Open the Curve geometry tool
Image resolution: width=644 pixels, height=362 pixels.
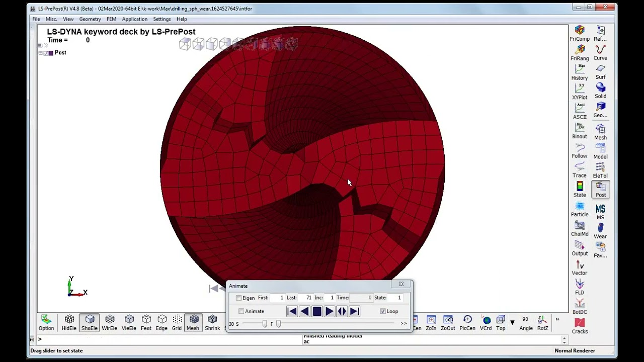pyautogui.click(x=600, y=53)
